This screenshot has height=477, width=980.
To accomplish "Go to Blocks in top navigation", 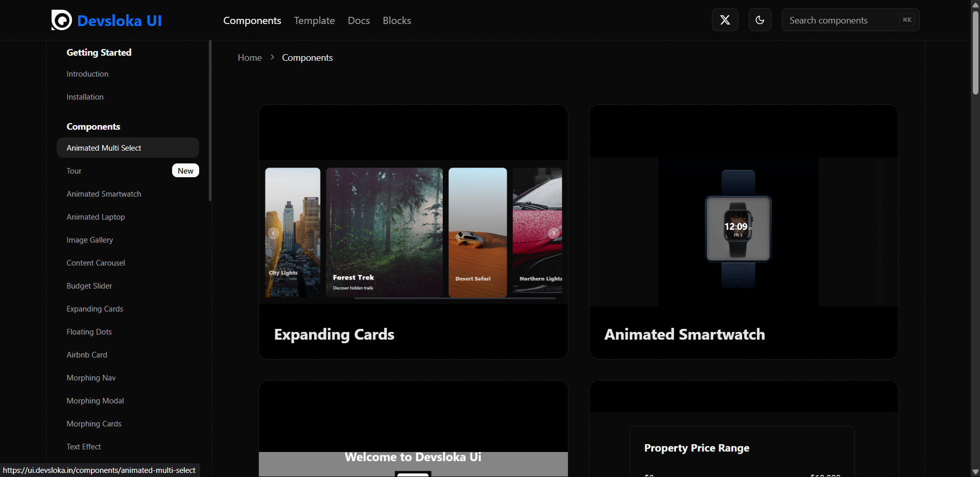I will [x=397, y=20].
